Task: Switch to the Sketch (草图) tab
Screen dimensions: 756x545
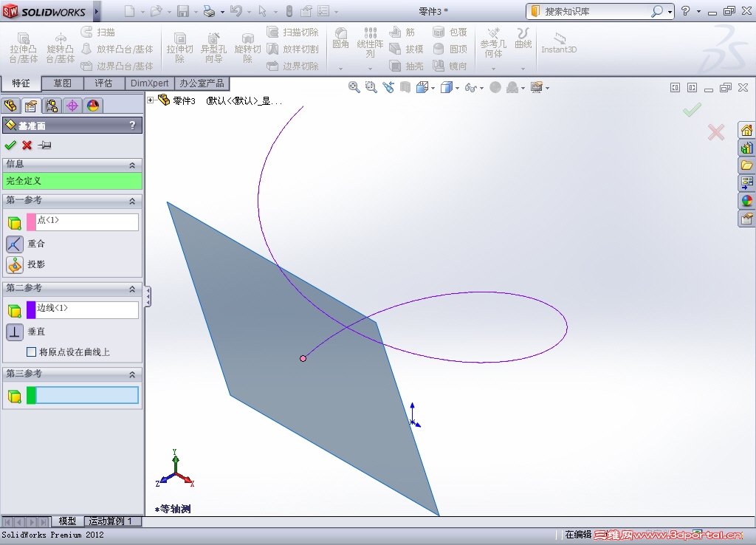Action: pos(63,83)
